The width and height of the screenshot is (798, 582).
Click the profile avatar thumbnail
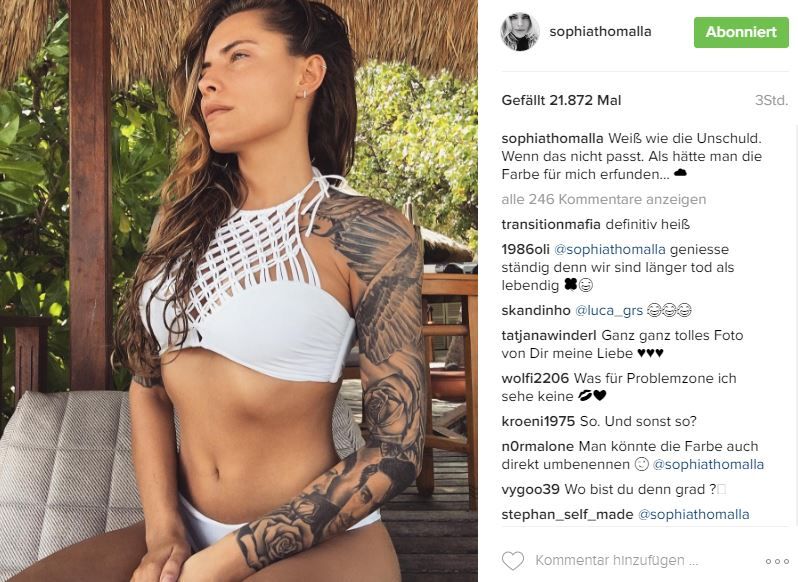(x=520, y=32)
